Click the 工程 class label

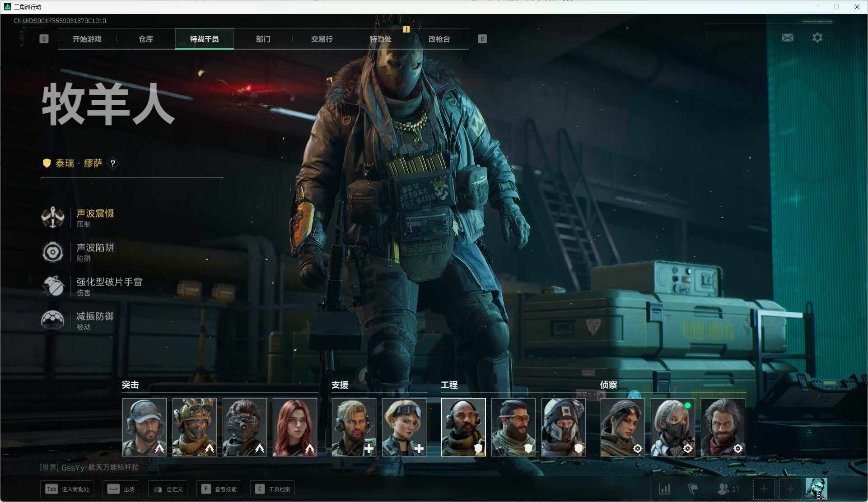(x=449, y=385)
